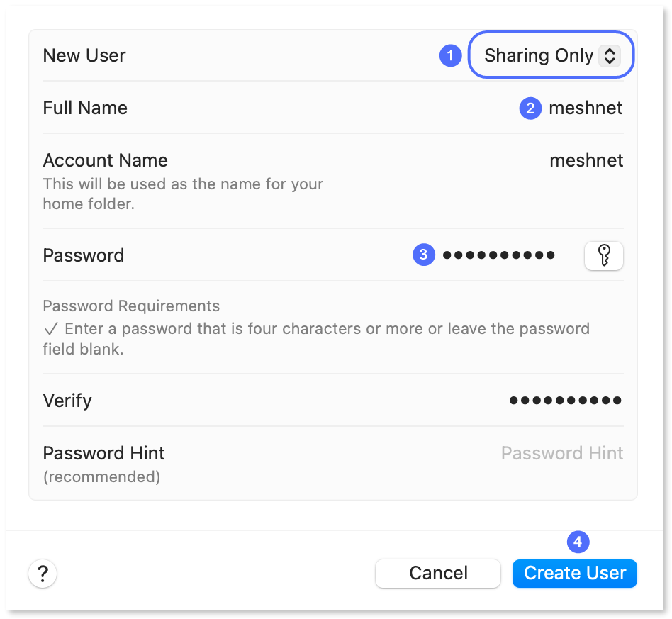The width and height of the screenshot is (672, 619).
Task: Select the Account Name value meshnet
Action: pyautogui.click(x=586, y=160)
